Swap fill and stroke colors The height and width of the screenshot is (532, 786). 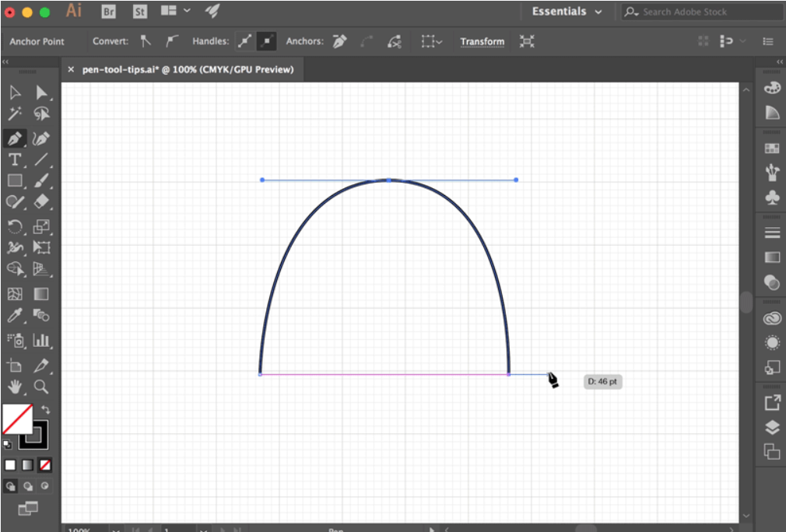coord(45,409)
